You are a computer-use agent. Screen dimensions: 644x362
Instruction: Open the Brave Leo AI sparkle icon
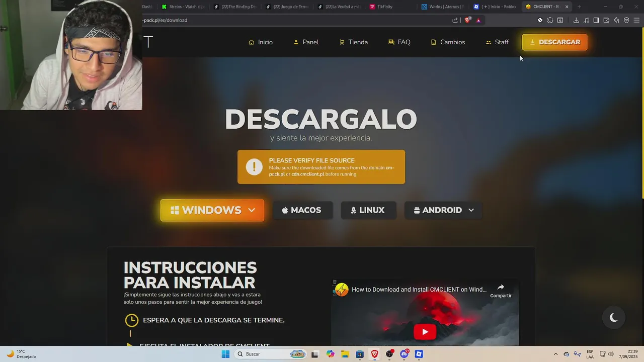click(x=616, y=20)
